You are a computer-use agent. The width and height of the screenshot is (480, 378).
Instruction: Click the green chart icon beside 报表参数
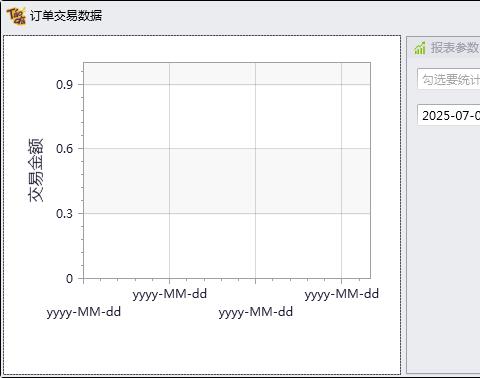420,48
